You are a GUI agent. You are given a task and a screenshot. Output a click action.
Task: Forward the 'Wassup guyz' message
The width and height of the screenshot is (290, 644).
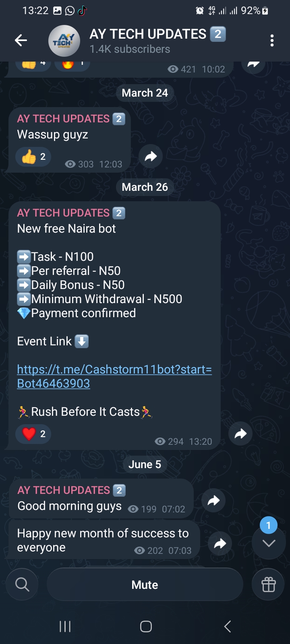[x=151, y=156]
